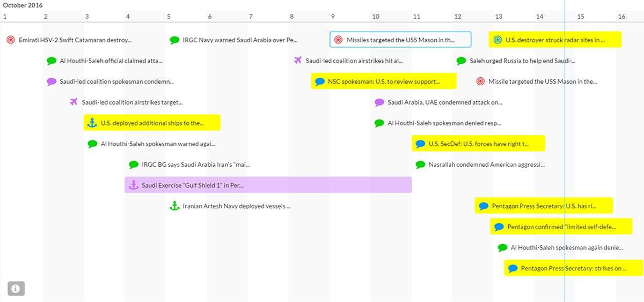Click IRGC BG says Saudi Arabia Iran's event
644x302 pixels.
[195, 164]
